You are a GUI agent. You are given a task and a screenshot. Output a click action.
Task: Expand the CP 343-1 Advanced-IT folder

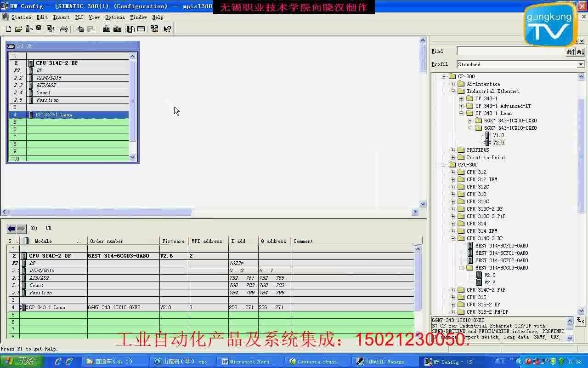coord(462,106)
